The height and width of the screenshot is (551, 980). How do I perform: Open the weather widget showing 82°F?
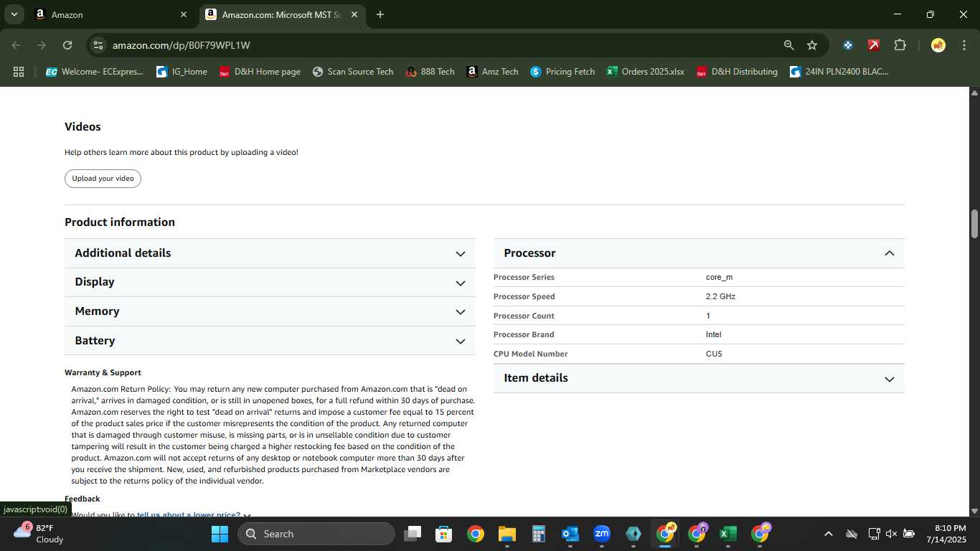[39, 534]
